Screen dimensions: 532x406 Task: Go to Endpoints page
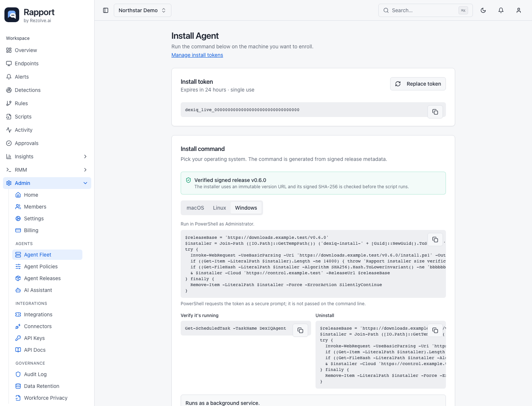click(x=47, y=63)
